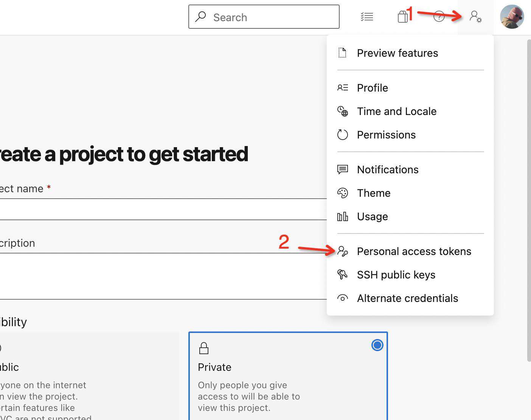This screenshot has height=420, width=531.
Task: Open the Marketplace shopping bag icon
Action: pyautogui.click(x=403, y=16)
